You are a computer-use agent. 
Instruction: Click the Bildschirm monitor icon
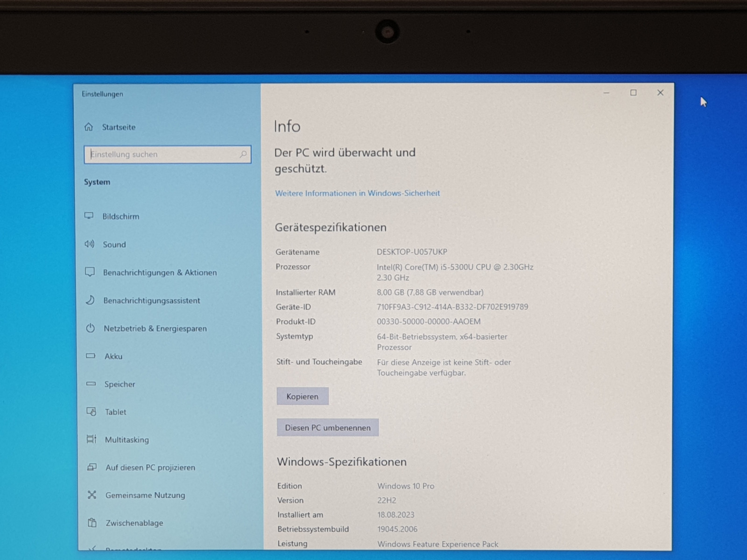(x=89, y=216)
